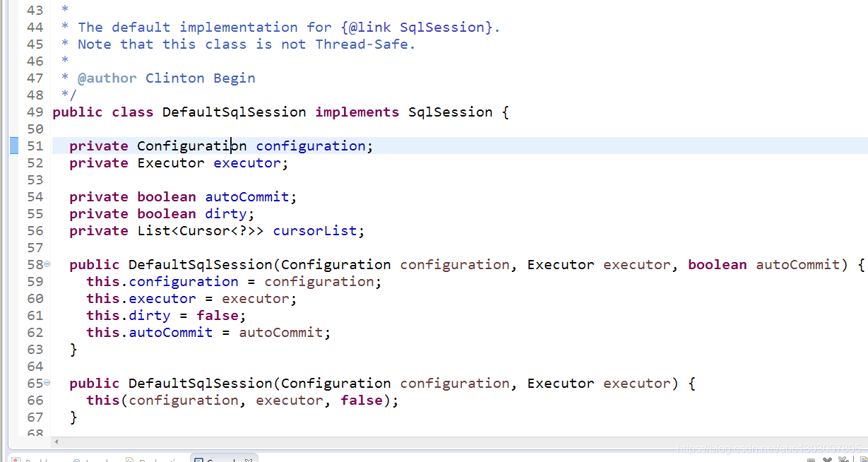Click the maximize icon in the bottom-right corner
This screenshot has width=868, height=462.
point(826,459)
